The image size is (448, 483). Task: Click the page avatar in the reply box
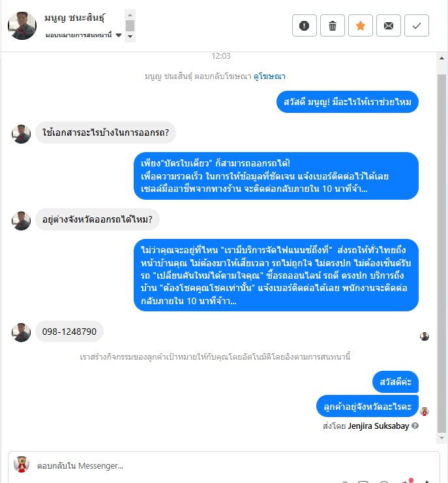[22, 465]
